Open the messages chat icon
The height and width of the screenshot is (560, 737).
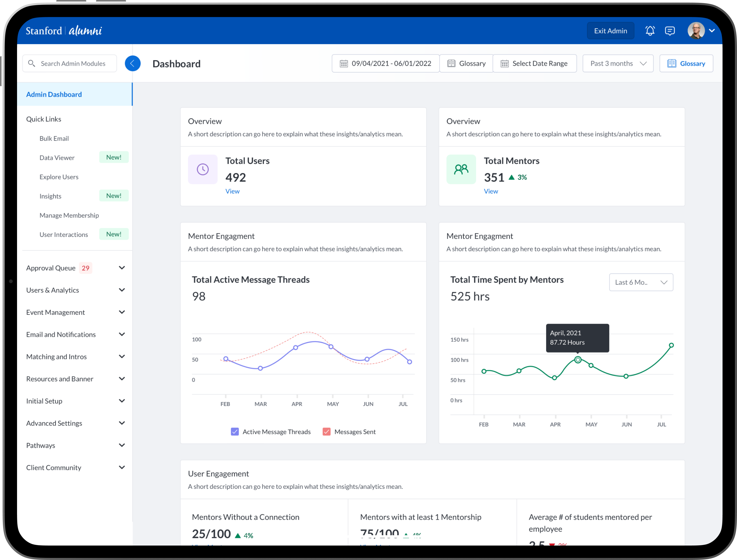pyautogui.click(x=670, y=31)
